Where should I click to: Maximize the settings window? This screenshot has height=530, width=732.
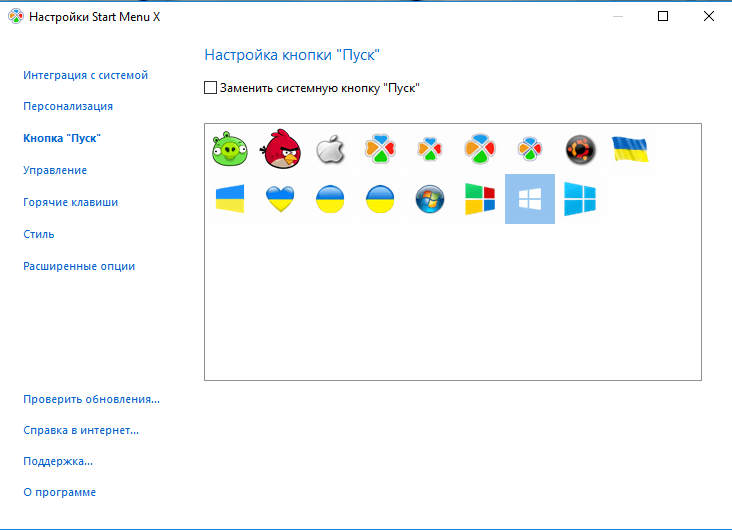tap(663, 16)
